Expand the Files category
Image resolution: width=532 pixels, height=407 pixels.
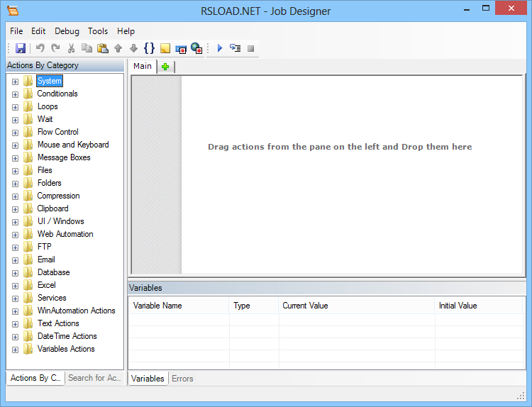click(x=15, y=171)
